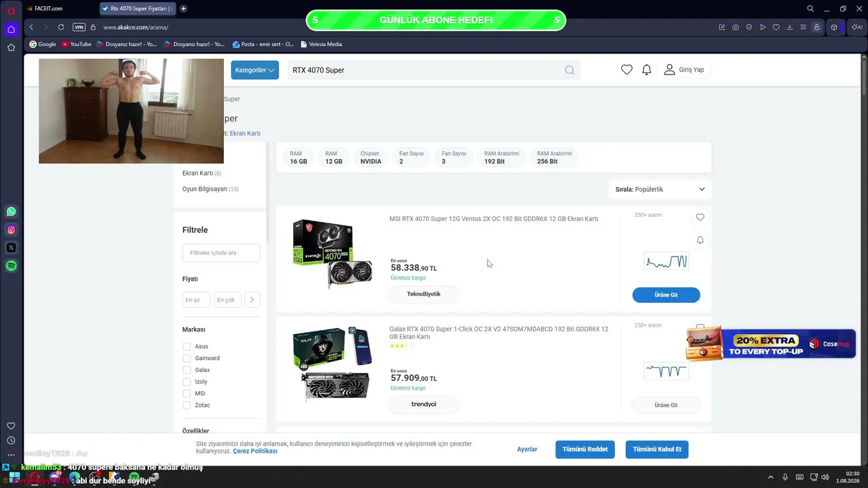Click the blue Ürüne Git button
868x488 pixels.
666,295
